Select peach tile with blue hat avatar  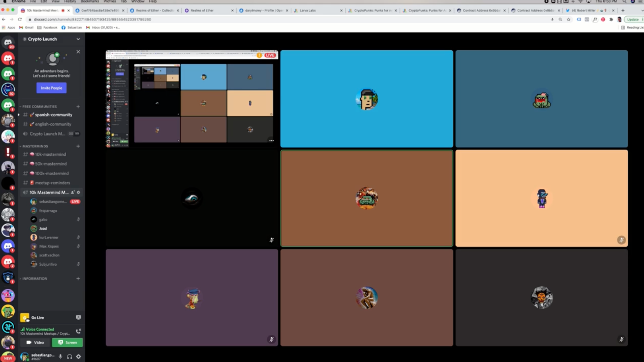click(542, 198)
